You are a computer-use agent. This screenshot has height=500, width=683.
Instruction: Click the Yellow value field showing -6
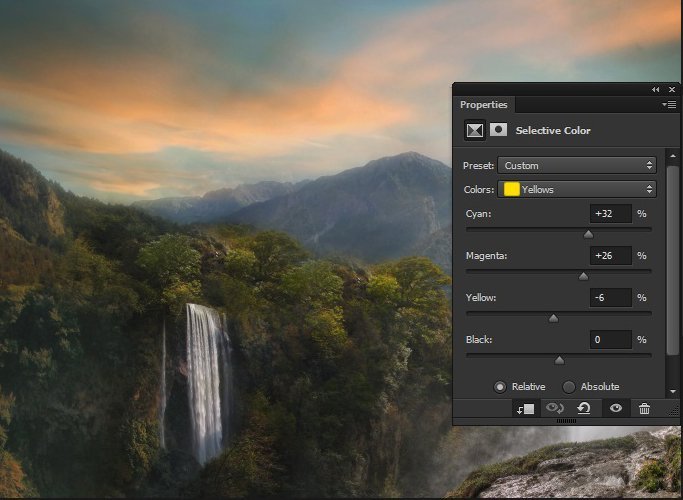pos(610,297)
